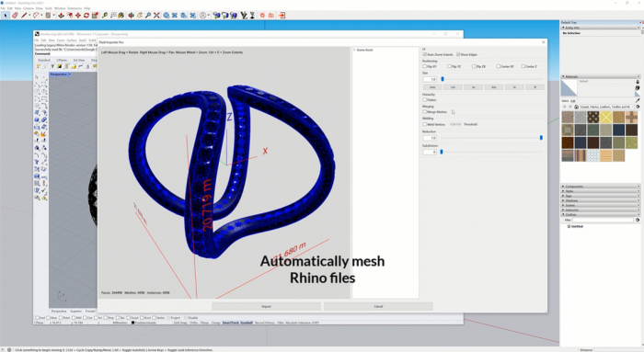The image size is (644, 352).
Task: Toggle the Weld Vertices checkbox
Action: coord(425,124)
